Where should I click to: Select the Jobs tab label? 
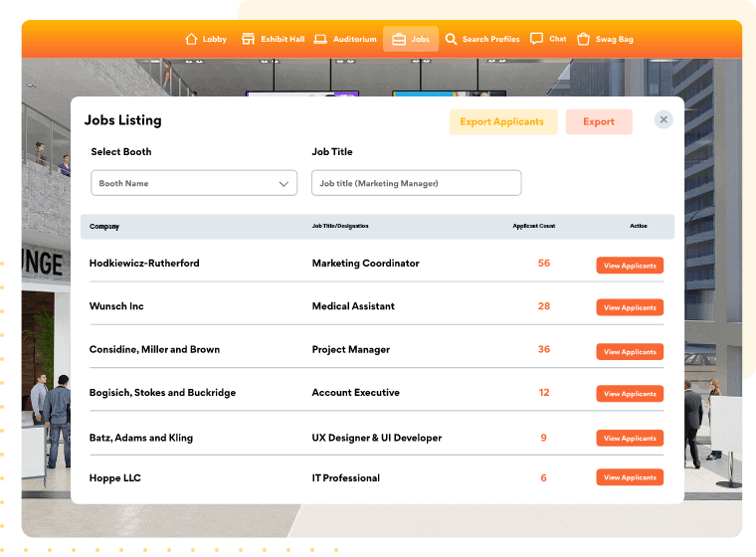tap(420, 39)
